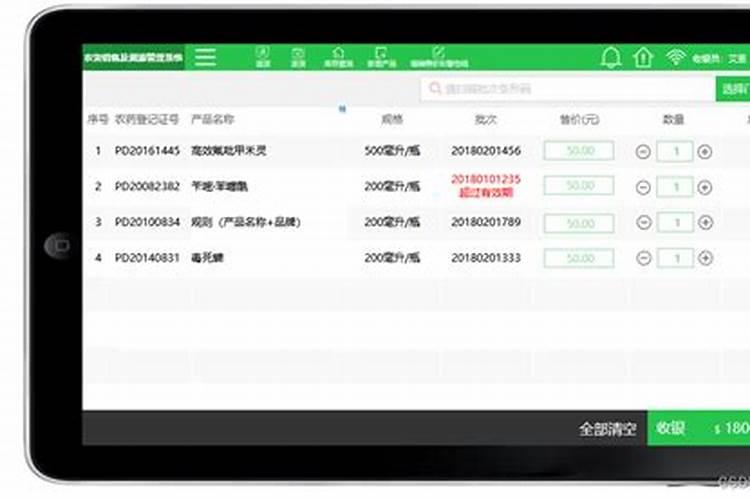Select registration number PD20082382
Screen dimensions: 750x500
(x=147, y=186)
